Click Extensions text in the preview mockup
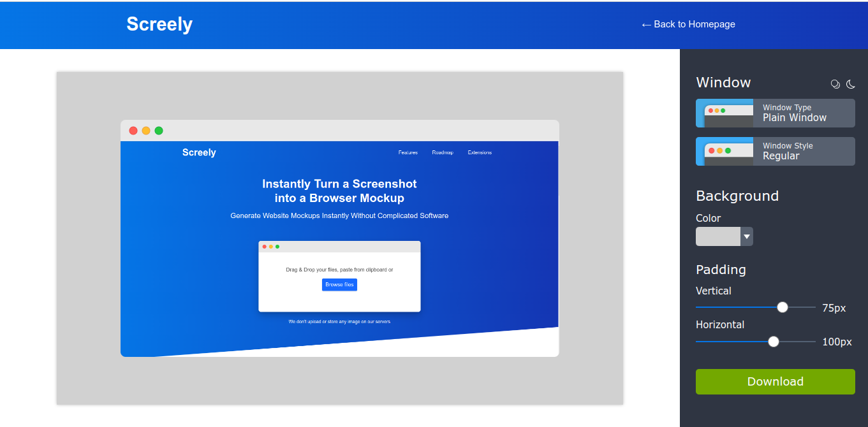 [x=480, y=153]
